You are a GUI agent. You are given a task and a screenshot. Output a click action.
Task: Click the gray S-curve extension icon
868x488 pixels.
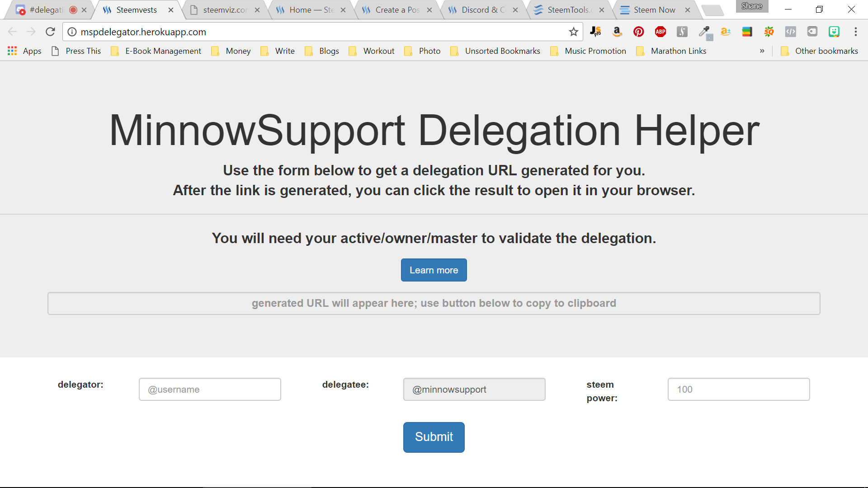tap(682, 32)
